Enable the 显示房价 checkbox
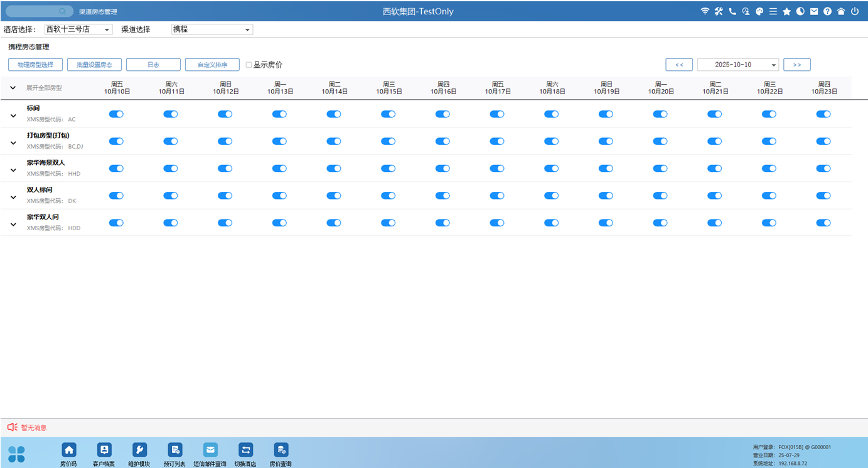868x468 pixels. (x=249, y=65)
